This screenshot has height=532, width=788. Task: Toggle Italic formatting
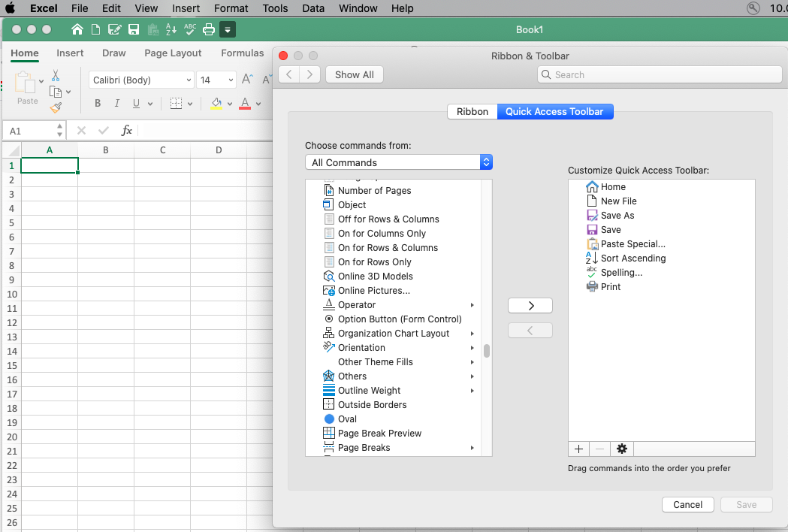116,104
